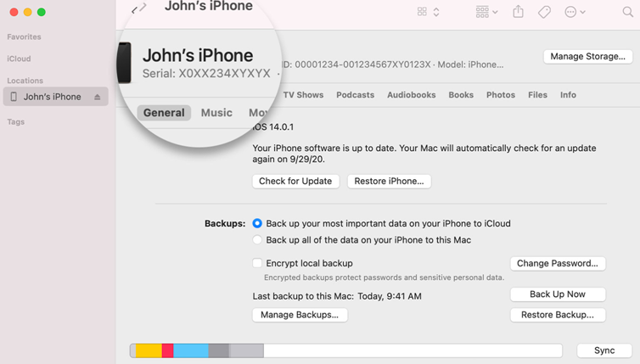Click the Tags sidebar heading
This screenshot has height=364, width=640.
[16, 121]
